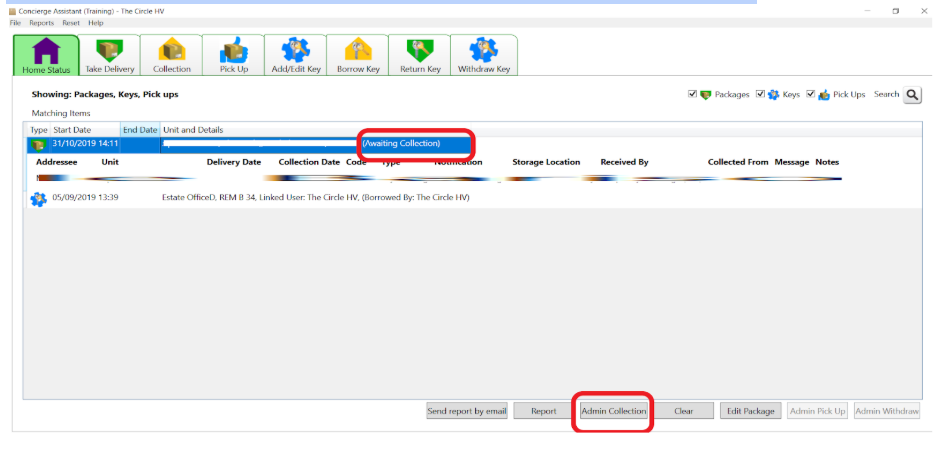Select the Take Delivery icon
This screenshot has height=454, width=945.
(x=108, y=55)
